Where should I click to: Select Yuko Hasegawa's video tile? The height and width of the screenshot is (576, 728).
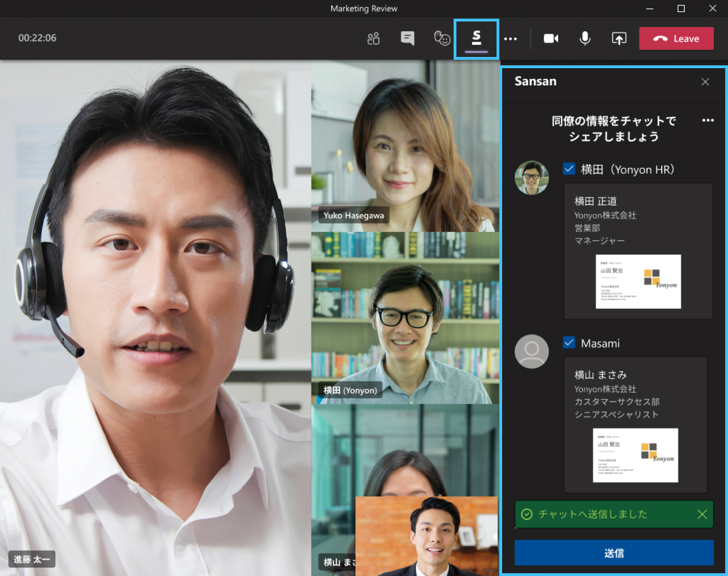click(x=405, y=146)
